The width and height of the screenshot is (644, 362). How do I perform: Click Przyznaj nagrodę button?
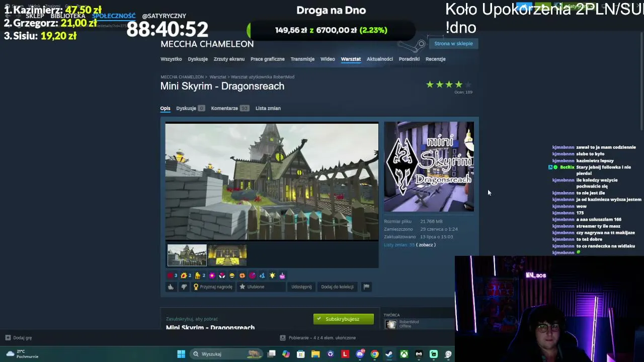213,287
